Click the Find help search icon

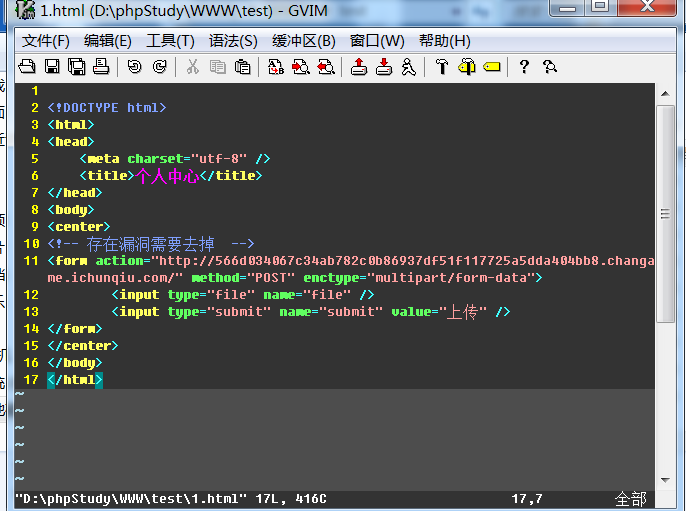tap(550, 67)
